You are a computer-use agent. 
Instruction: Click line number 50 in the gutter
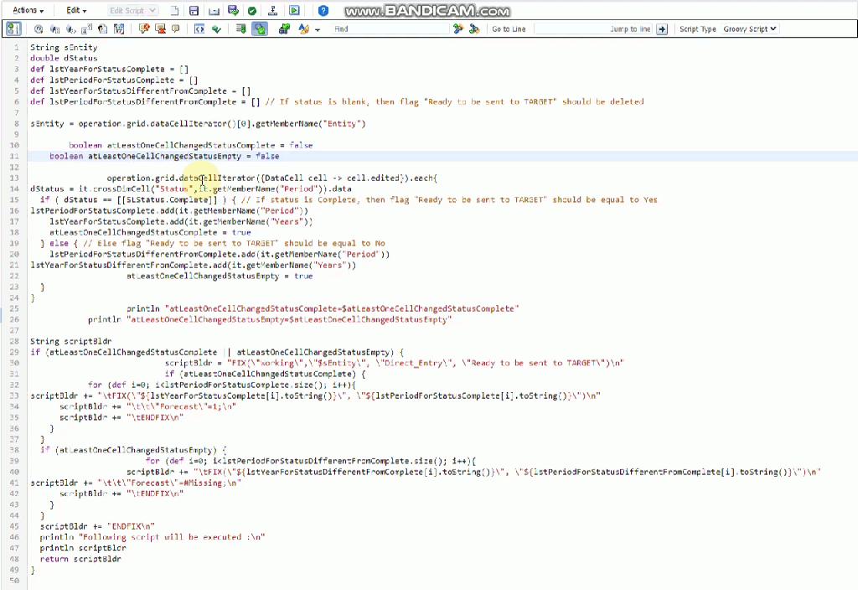coord(14,581)
